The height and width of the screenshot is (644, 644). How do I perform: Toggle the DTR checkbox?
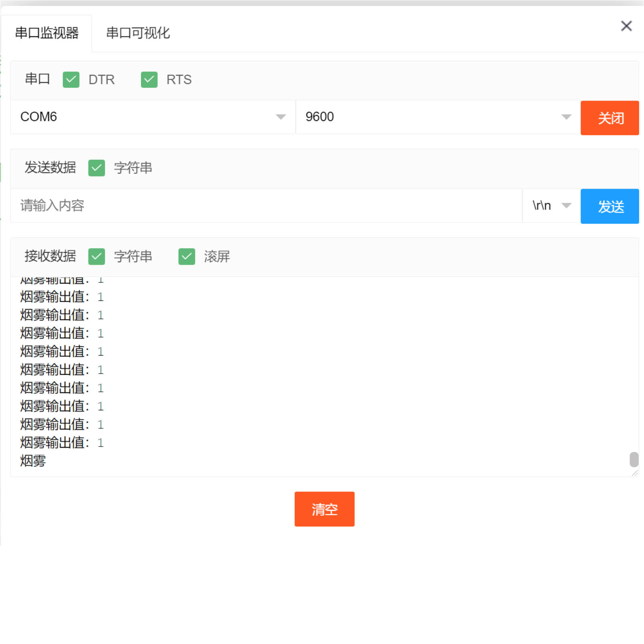71,80
